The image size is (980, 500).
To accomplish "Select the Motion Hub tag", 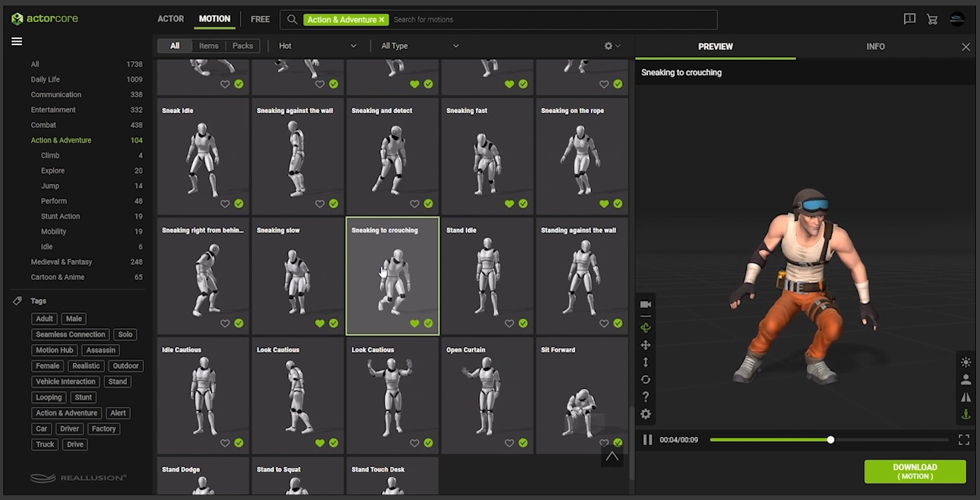I will click(54, 350).
